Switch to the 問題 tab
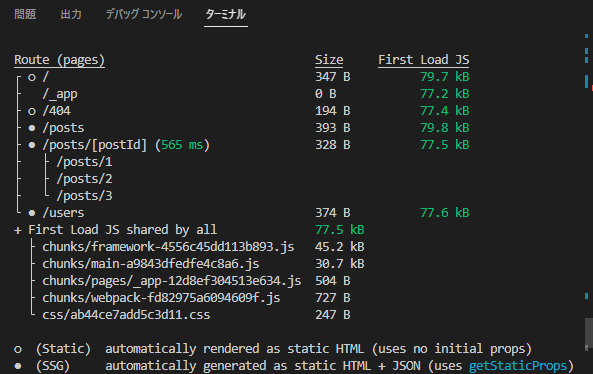This screenshot has width=593, height=374. (x=25, y=14)
